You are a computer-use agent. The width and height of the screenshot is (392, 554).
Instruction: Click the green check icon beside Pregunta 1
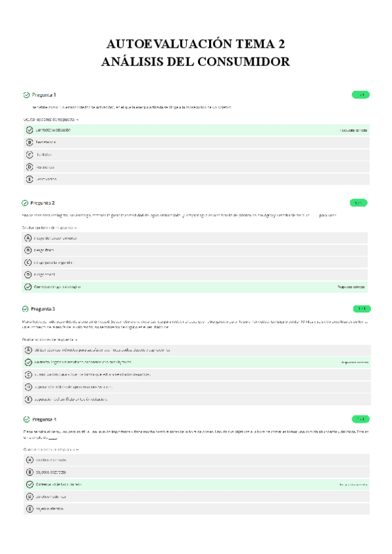pyautogui.click(x=25, y=95)
